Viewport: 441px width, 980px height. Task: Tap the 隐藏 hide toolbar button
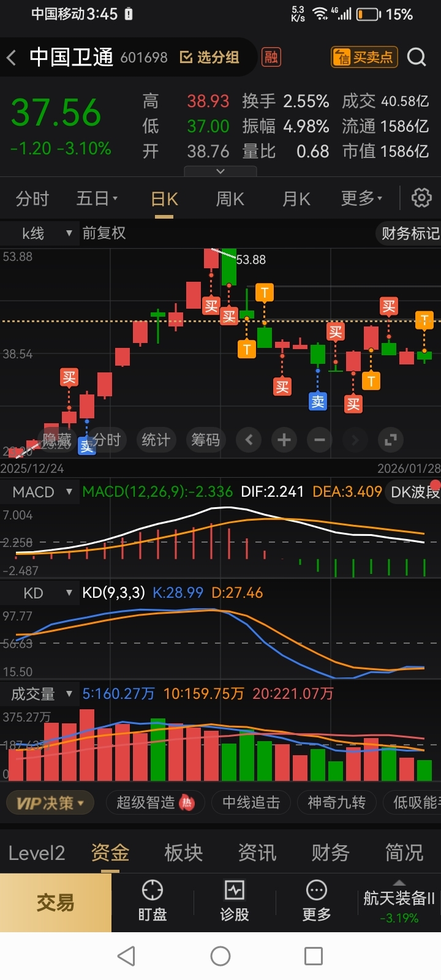click(57, 440)
